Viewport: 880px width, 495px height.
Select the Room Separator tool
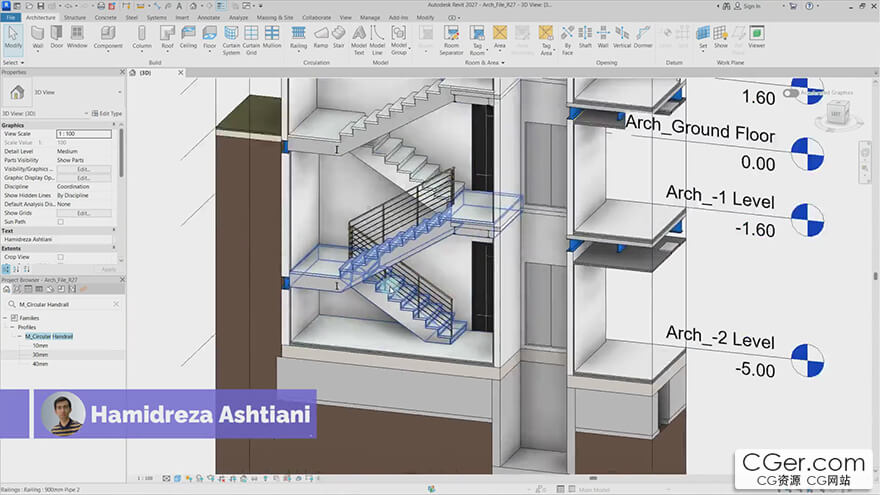click(x=451, y=40)
